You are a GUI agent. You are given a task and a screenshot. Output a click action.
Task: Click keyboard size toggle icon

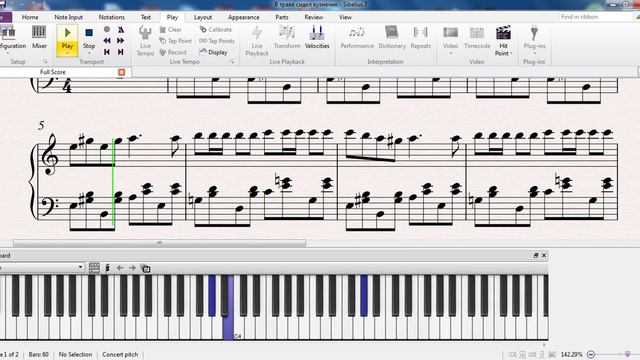tap(145, 268)
